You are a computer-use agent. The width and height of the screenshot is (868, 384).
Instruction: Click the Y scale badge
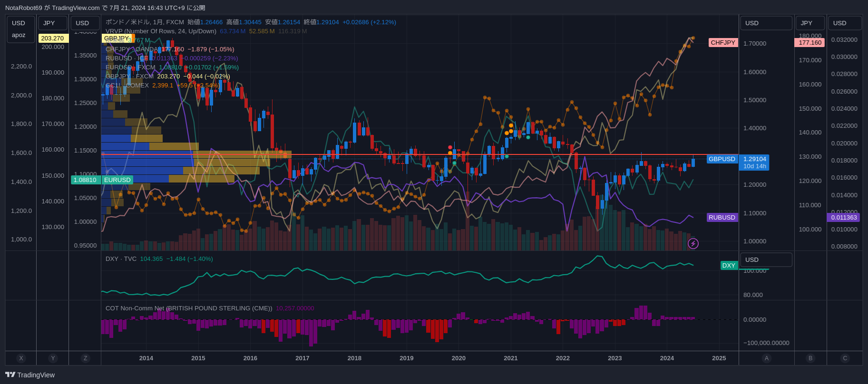tap(53, 358)
